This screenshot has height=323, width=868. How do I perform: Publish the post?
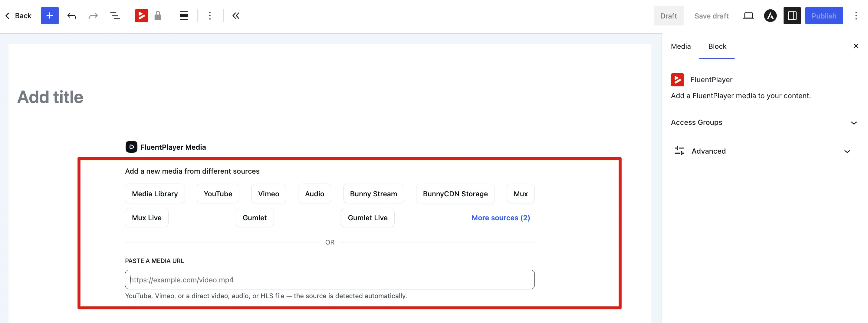[x=824, y=15]
